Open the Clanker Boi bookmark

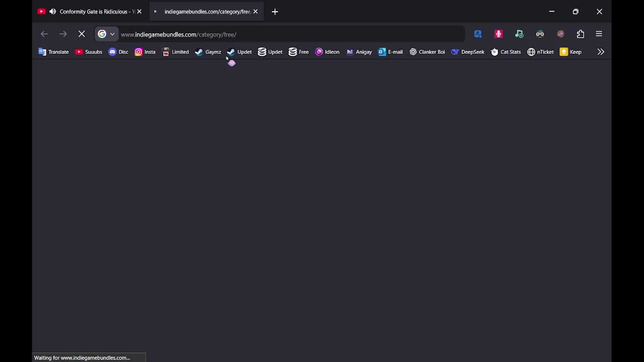pos(427,52)
